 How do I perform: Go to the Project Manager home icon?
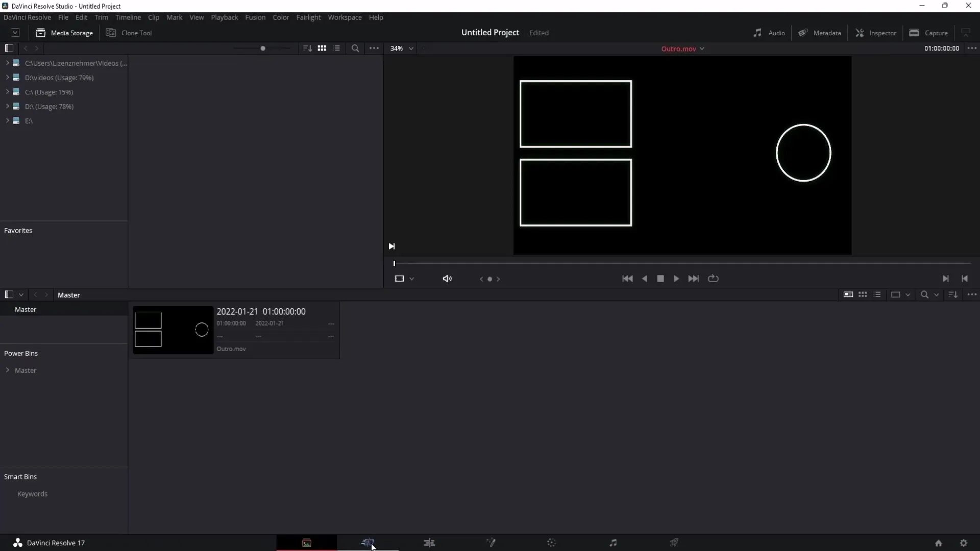938,543
